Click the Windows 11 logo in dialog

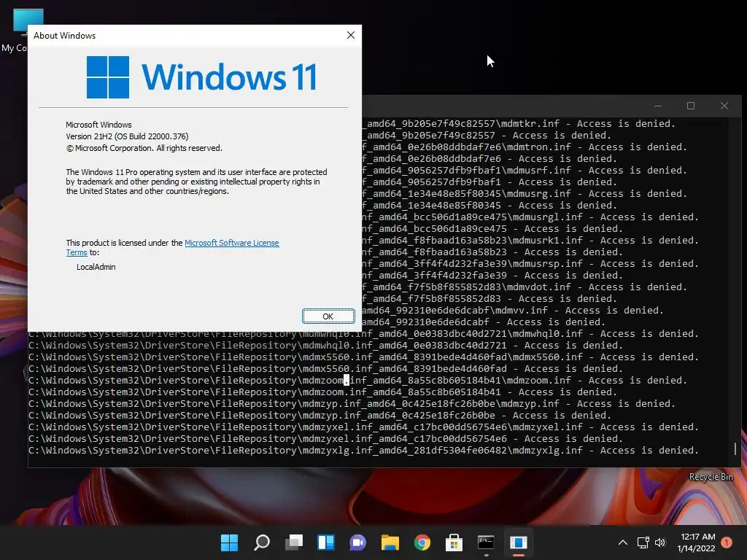201,77
